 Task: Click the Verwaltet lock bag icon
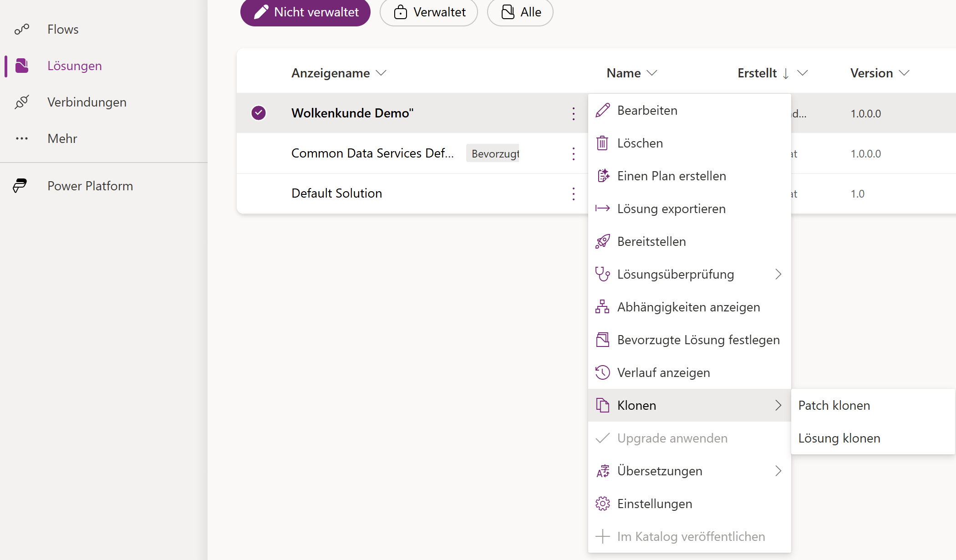point(401,12)
